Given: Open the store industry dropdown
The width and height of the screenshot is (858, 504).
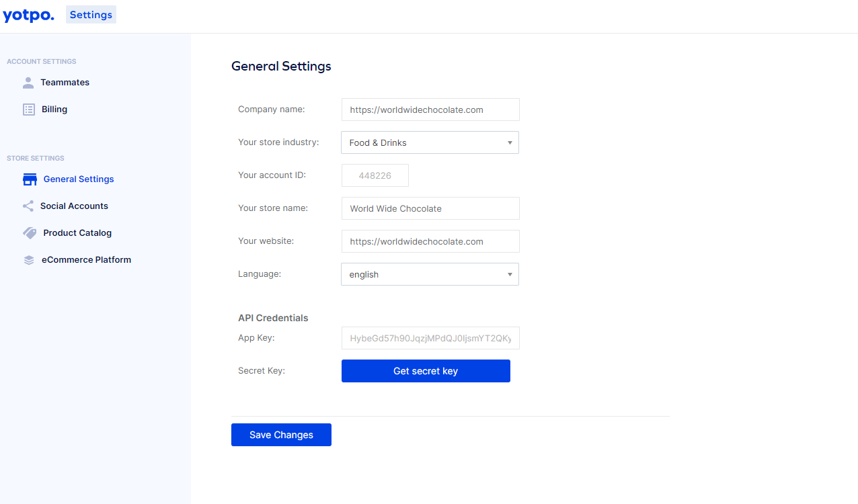Looking at the screenshot, I should (430, 142).
